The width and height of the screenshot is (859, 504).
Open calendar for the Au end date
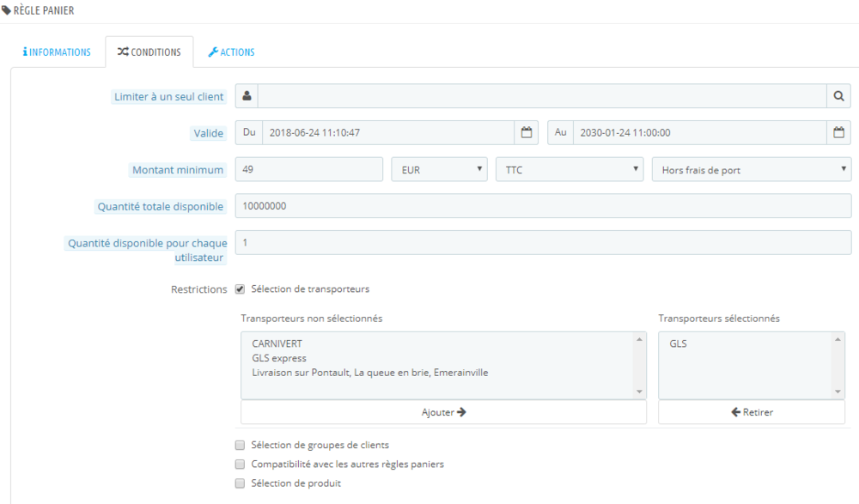838,132
